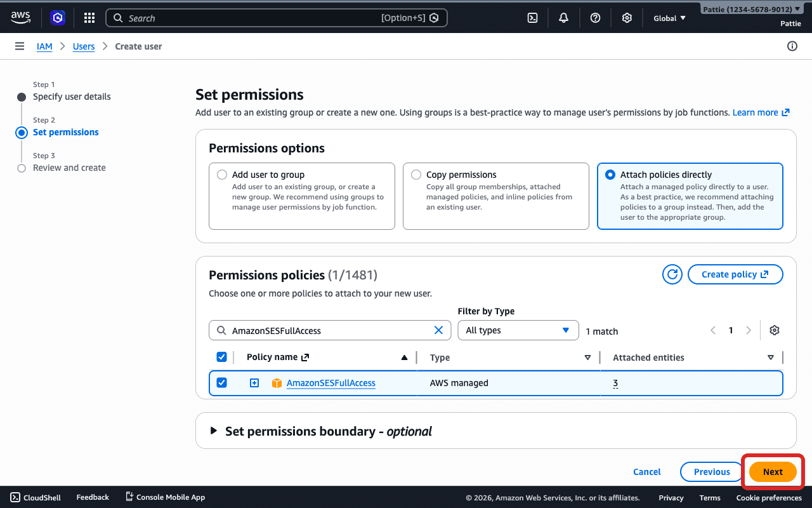The height and width of the screenshot is (508, 812).
Task: Sort by Policy name ascending arrow
Action: coord(404,358)
